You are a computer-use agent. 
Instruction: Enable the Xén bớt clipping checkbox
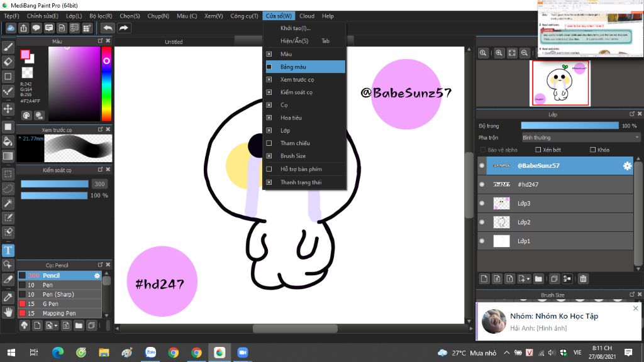click(x=538, y=150)
